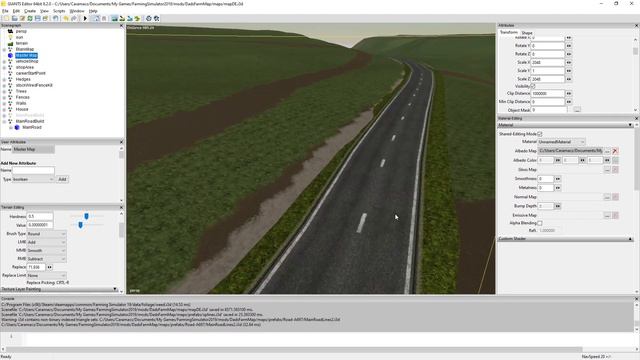Screen dimensions: 640x360
Task: Open the Help menu
Action: click(x=93, y=11)
